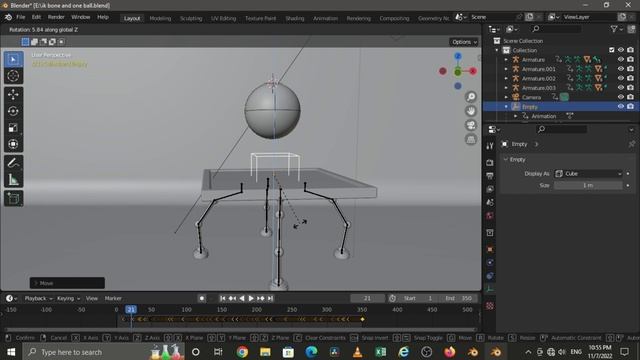
Task: Open the Object Data properties tab
Action: coord(490,289)
